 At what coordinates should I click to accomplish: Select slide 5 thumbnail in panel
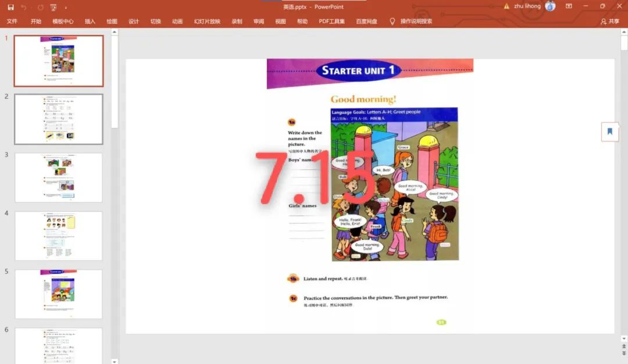click(x=59, y=294)
